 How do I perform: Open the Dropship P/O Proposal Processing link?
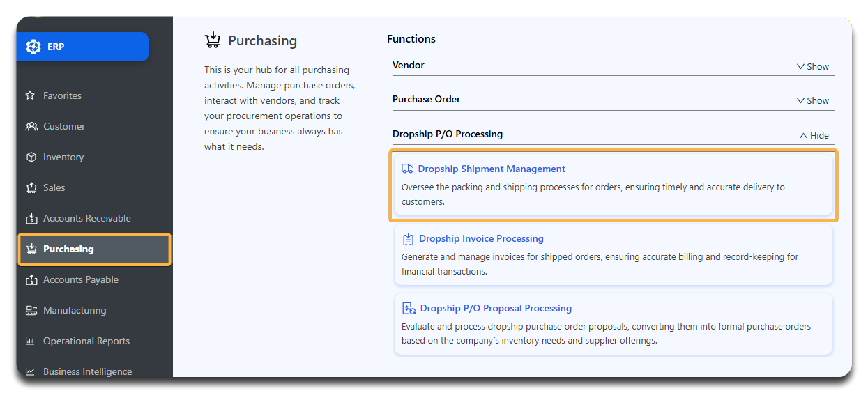click(x=496, y=308)
